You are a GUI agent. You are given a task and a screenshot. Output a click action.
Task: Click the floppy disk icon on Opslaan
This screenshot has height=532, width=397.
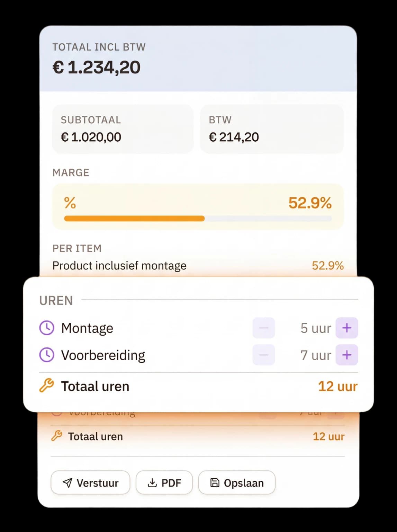click(215, 482)
